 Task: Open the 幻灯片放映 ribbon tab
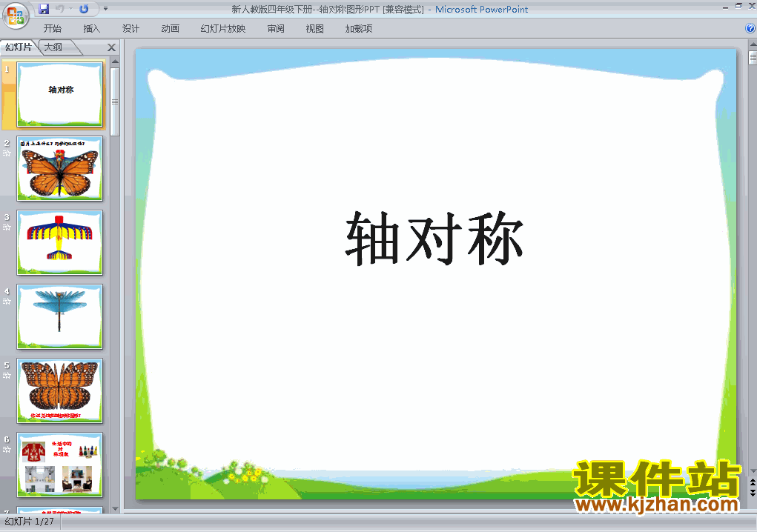tap(223, 28)
